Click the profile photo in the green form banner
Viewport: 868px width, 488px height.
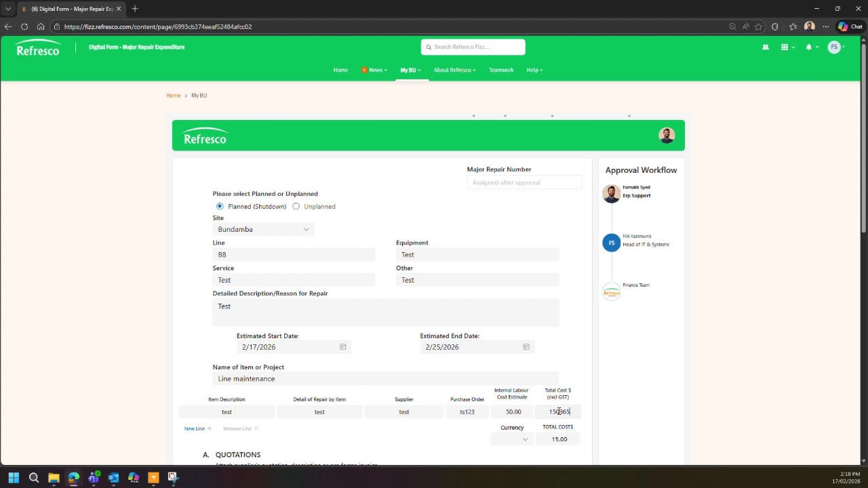(x=667, y=135)
